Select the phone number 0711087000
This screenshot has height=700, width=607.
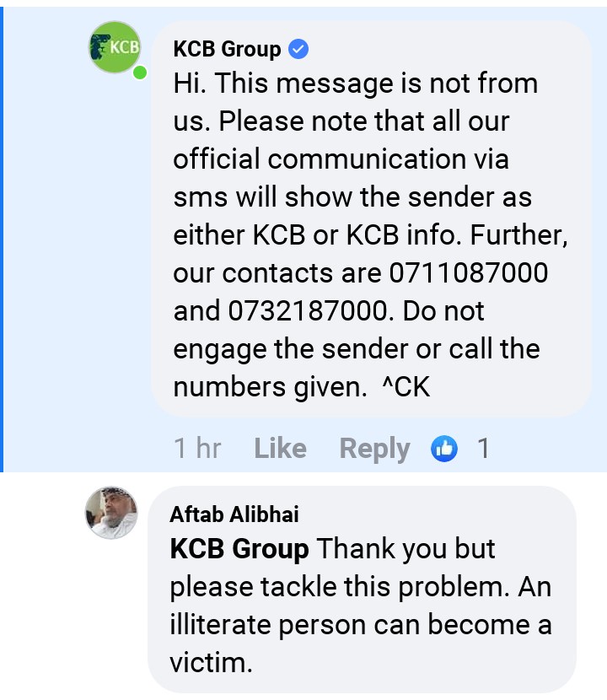(x=469, y=272)
